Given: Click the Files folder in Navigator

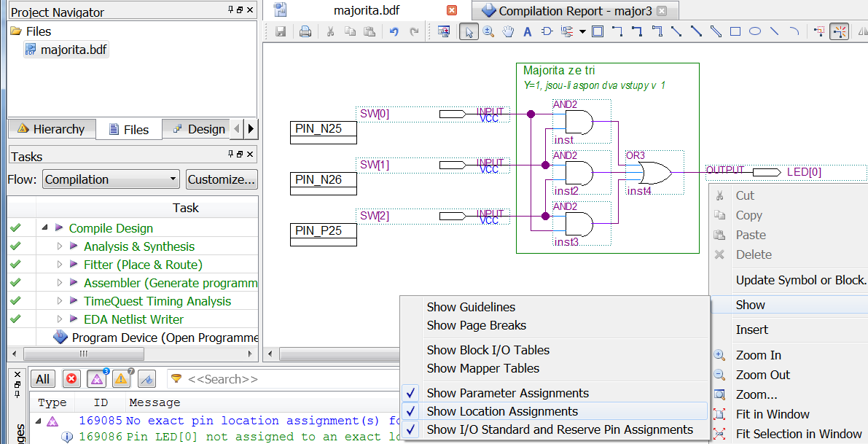Looking at the screenshot, I should pyautogui.click(x=31, y=31).
